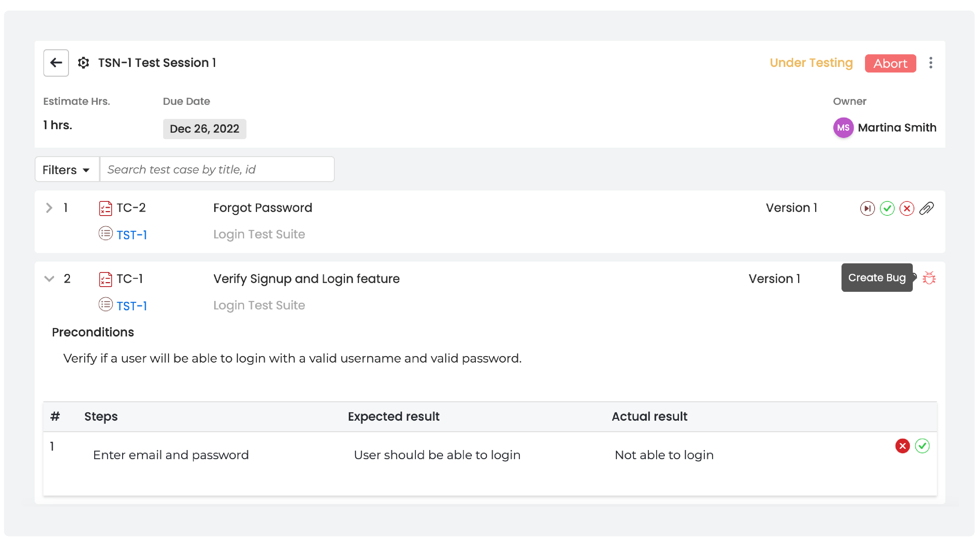Screen dimensions: 980x544
Task: Mark Forgot Password test case as failed
Action: click(x=907, y=208)
